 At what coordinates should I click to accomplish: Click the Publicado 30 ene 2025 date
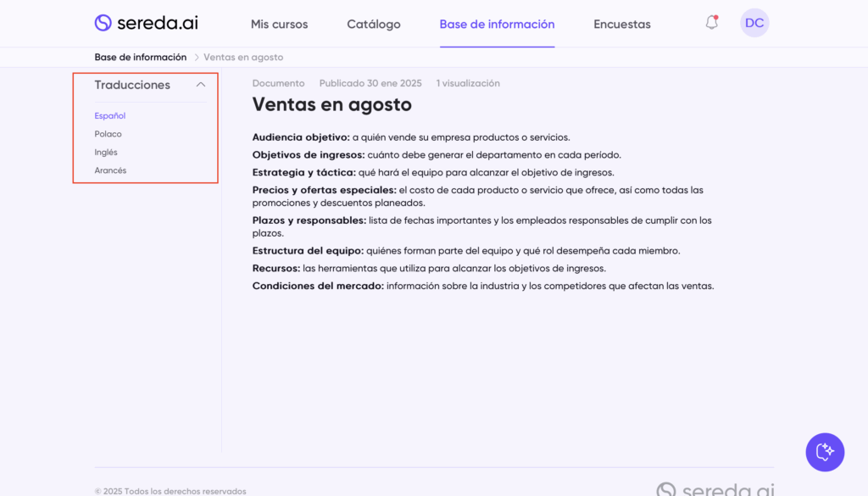pos(370,83)
